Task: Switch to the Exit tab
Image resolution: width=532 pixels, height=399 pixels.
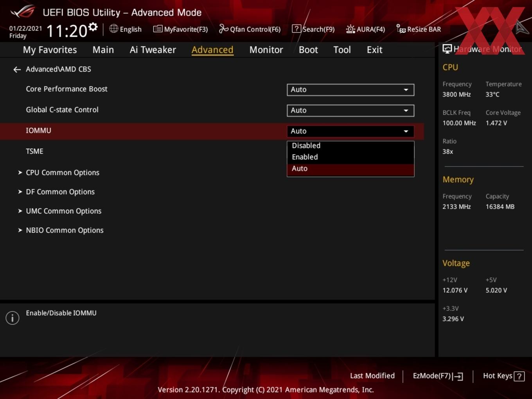Action: 374,50
